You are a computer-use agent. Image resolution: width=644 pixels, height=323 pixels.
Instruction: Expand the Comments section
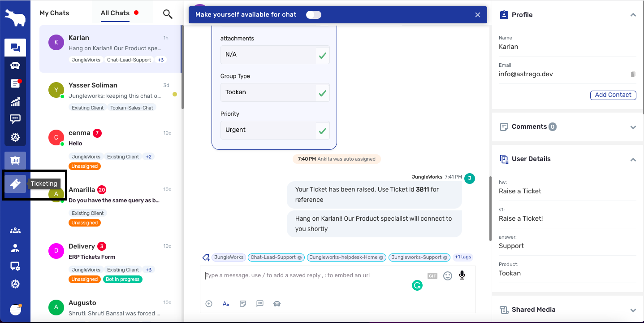point(633,127)
